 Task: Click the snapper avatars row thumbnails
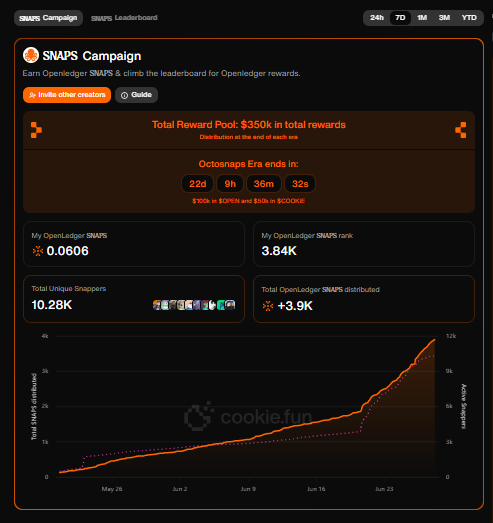pyautogui.click(x=194, y=305)
